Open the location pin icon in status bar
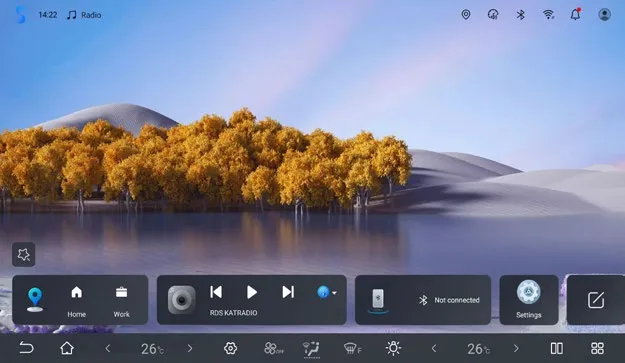 (466, 15)
